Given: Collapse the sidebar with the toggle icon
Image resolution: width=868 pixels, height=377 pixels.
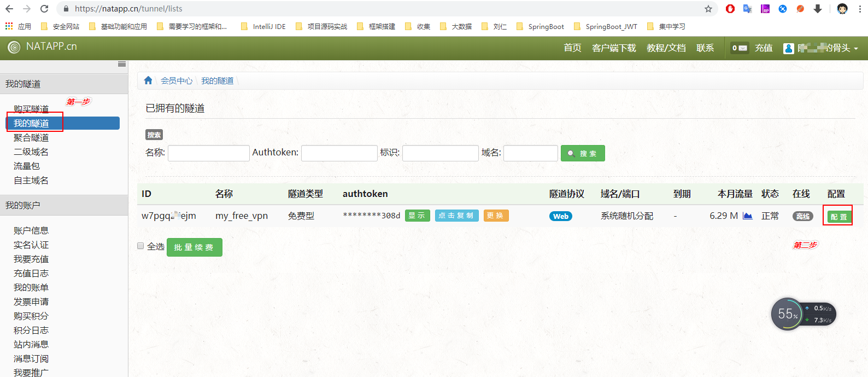Looking at the screenshot, I should point(122,65).
